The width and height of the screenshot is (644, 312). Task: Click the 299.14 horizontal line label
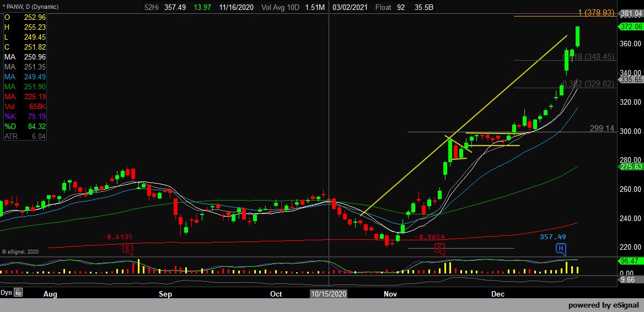(x=602, y=128)
